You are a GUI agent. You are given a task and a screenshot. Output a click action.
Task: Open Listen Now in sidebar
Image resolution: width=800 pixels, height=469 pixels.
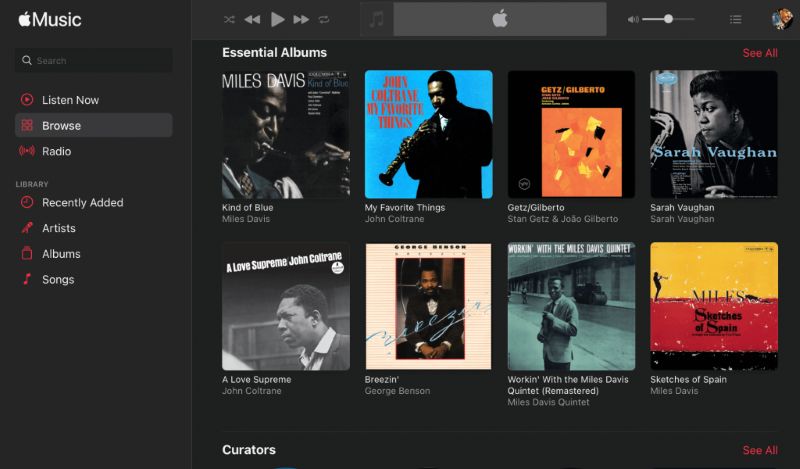point(93,100)
